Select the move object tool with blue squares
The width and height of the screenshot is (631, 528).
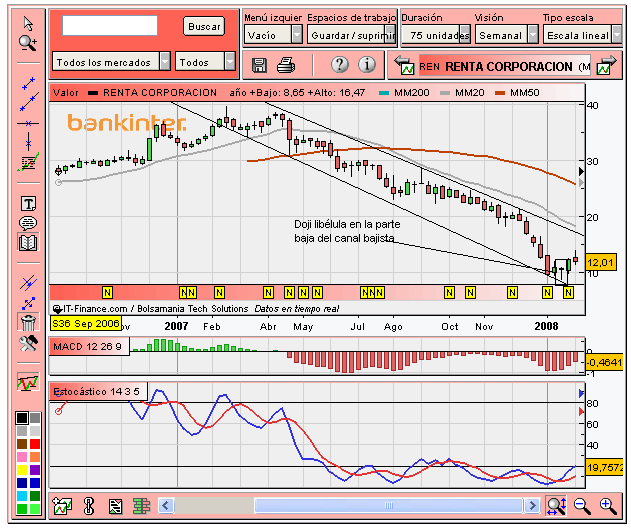[29, 303]
